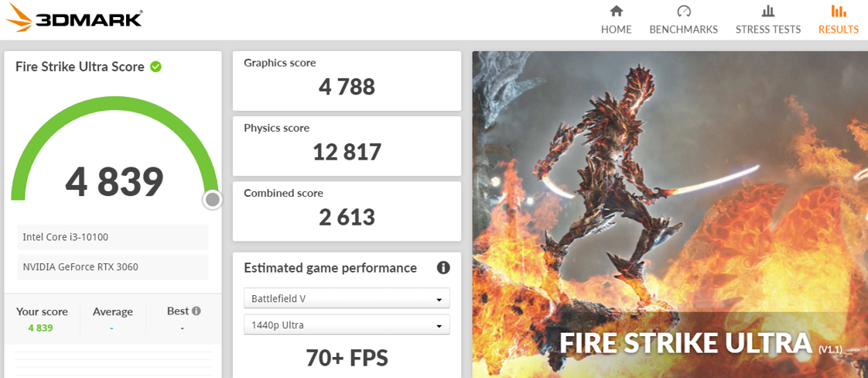The height and width of the screenshot is (378, 868).
Task: Open the Home tab
Action: coord(616,20)
